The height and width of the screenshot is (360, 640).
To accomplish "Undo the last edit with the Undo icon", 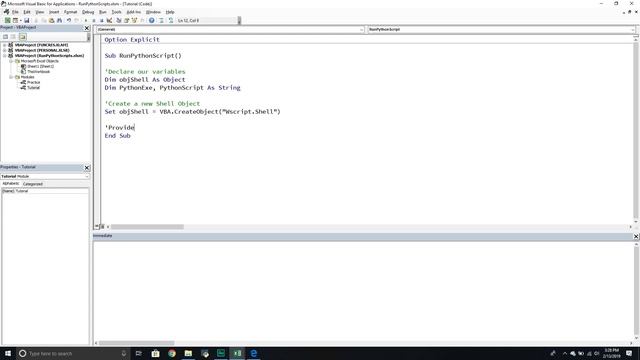I will (x=69, y=20).
